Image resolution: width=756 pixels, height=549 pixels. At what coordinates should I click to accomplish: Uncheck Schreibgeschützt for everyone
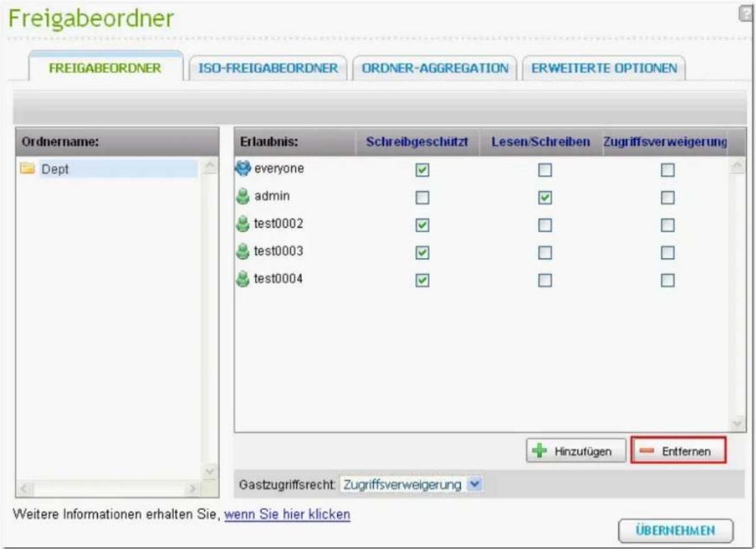[x=423, y=170]
